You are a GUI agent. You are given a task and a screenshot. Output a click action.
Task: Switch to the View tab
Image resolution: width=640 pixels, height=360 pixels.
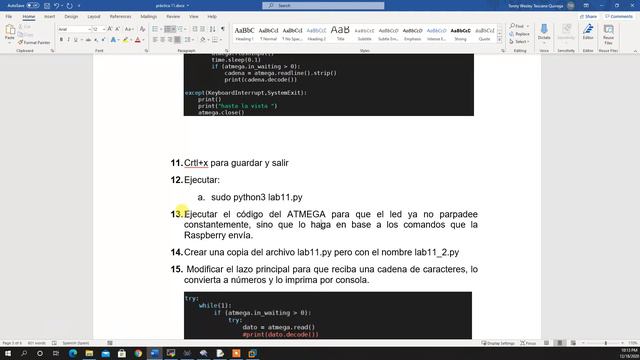[x=193, y=17]
